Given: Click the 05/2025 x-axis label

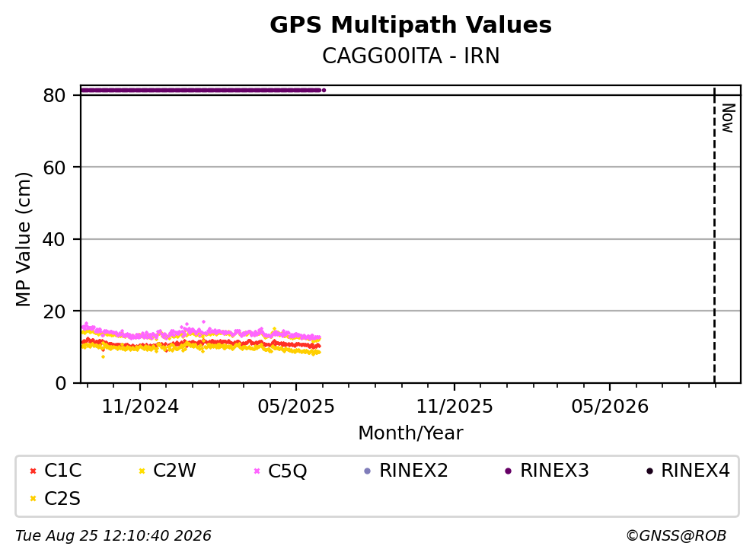Looking at the screenshot, I should click(295, 407).
